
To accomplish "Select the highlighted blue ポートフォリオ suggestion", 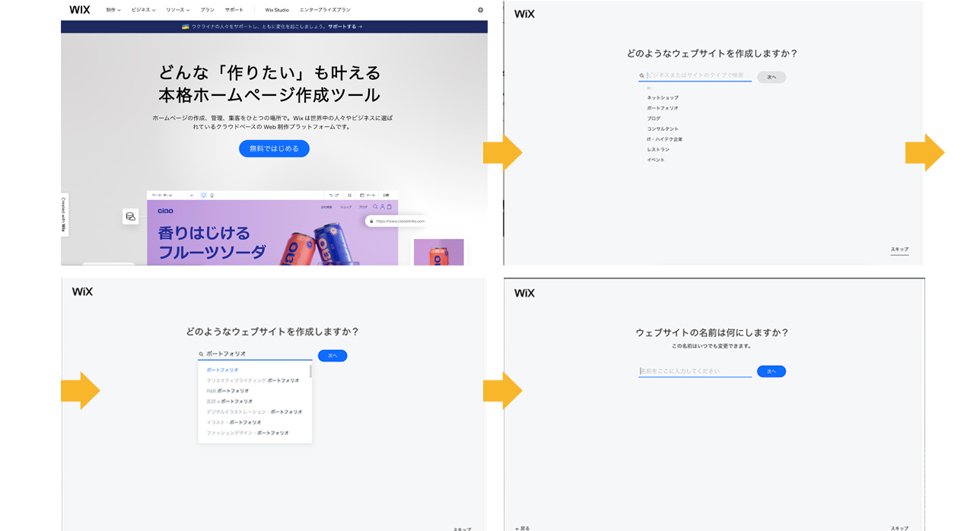I will tap(222, 370).
